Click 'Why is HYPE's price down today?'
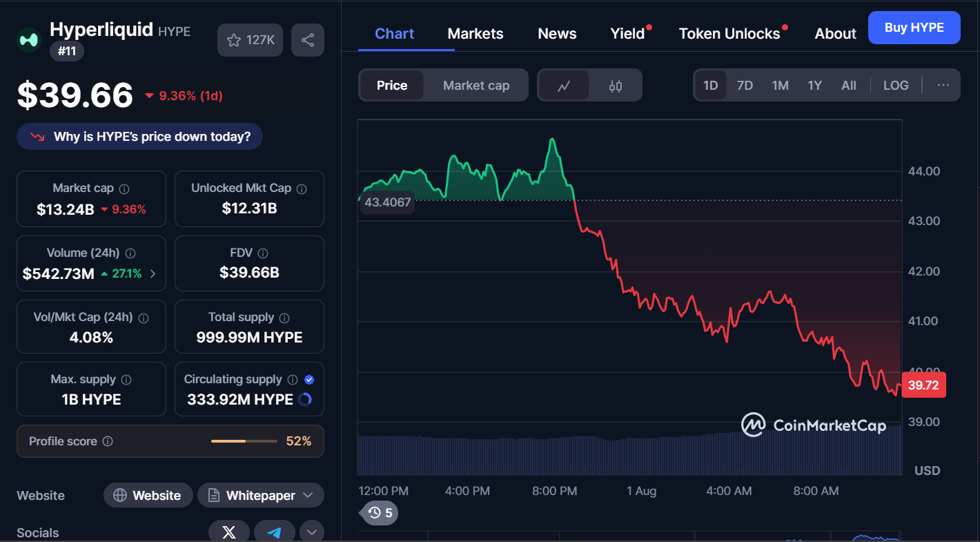Viewport: 980px width, 542px height. [x=139, y=137]
